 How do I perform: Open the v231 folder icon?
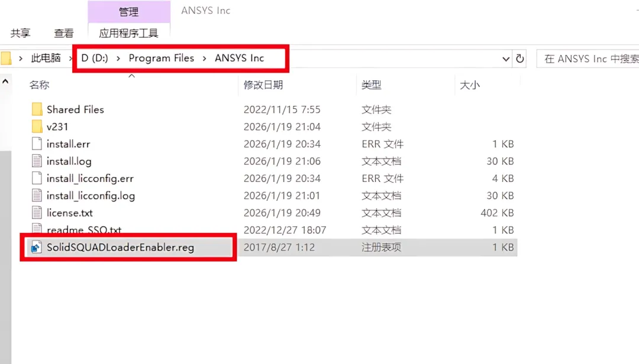[x=37, y=126]
